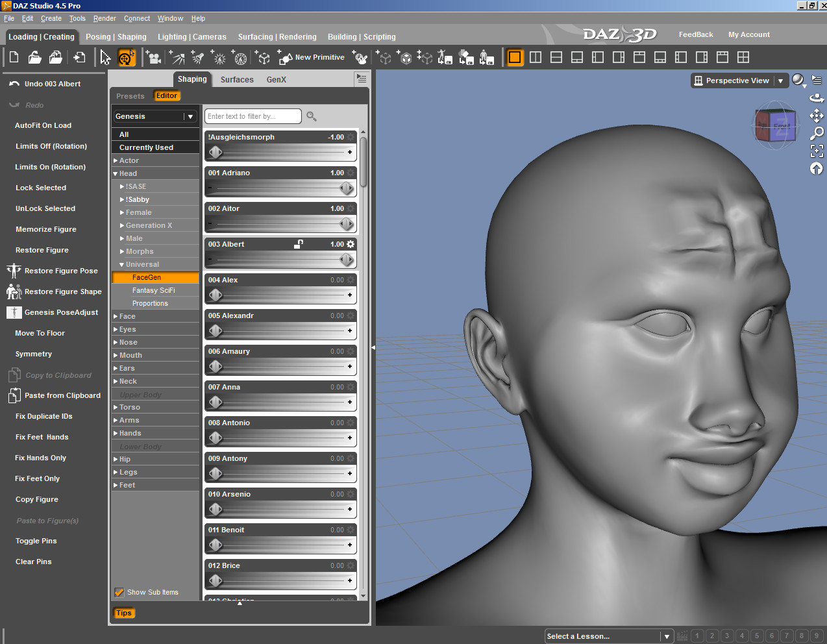Image resolution: width=827 pixels, height=644 pixels.
Task: Click the filter text input field
Action: [253, 116]
